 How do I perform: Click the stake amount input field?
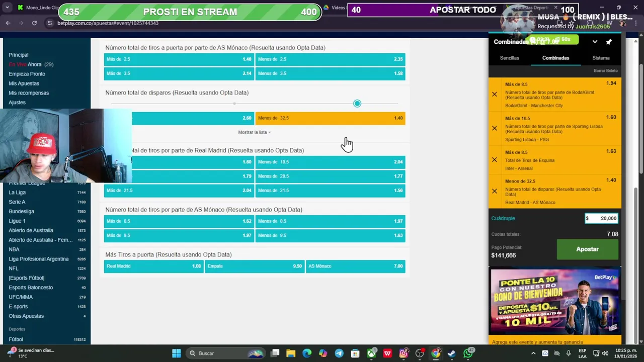tap(601, 218)
